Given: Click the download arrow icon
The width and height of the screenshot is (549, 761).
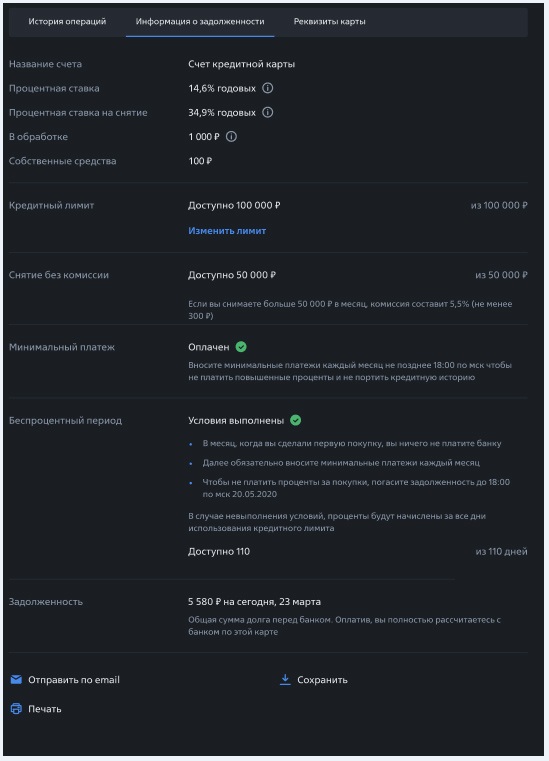Looking at the screenshot, I should click(285, 679).
